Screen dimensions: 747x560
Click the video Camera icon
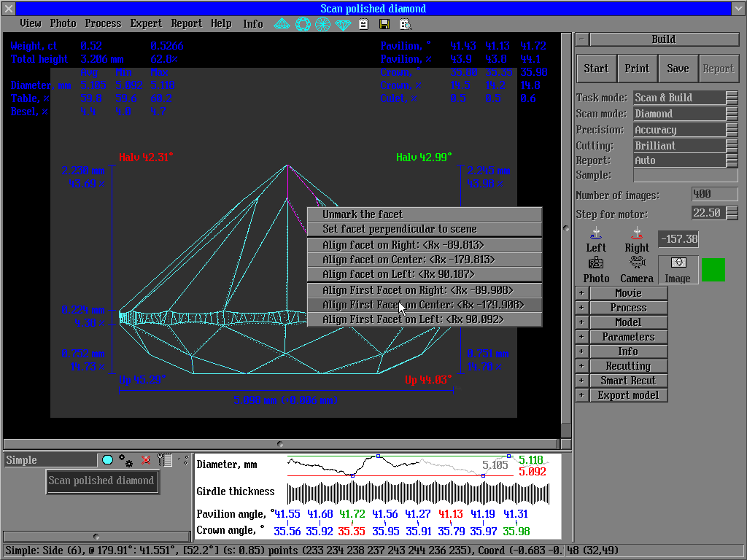click(637, 264)
